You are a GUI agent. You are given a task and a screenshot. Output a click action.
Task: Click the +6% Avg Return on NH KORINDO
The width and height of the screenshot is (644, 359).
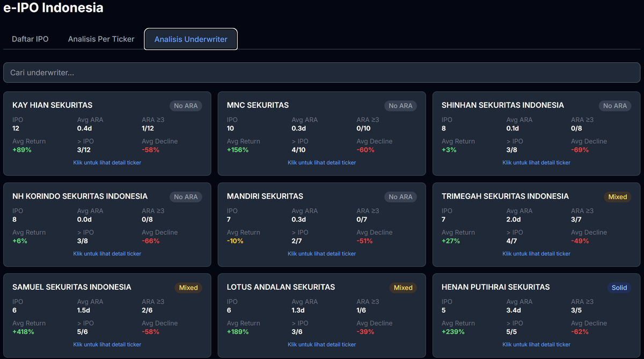[20, 241]
